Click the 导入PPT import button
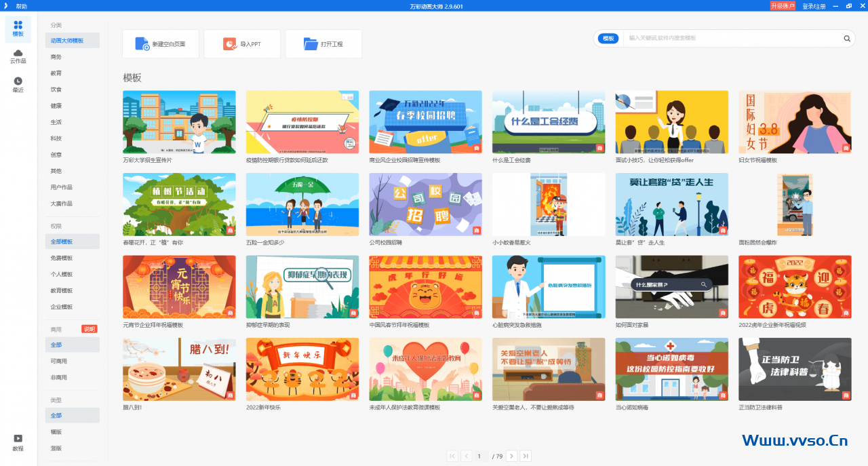 click(x=242, y=44)
